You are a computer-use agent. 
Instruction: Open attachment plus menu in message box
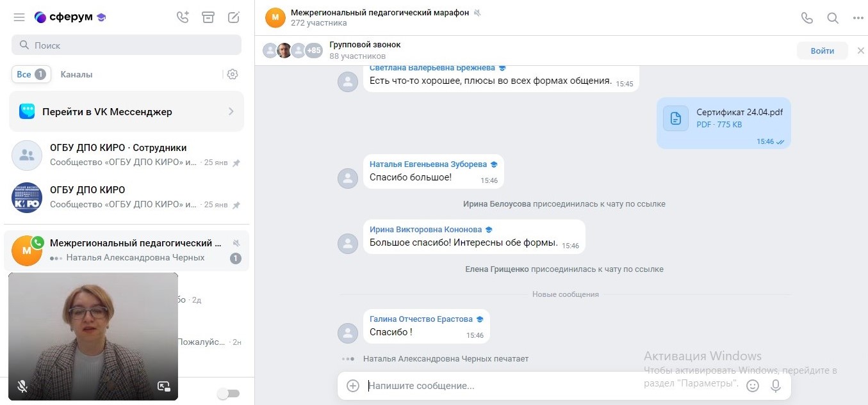coord(352,386)
